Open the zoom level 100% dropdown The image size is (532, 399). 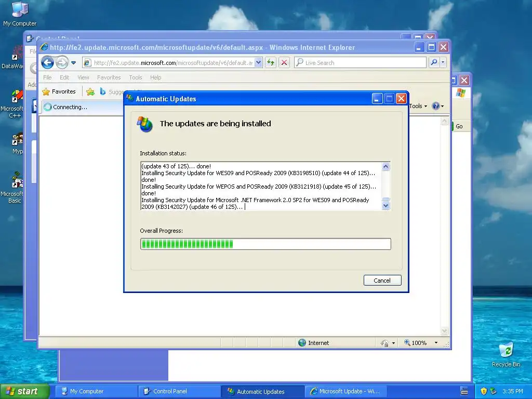436,343
